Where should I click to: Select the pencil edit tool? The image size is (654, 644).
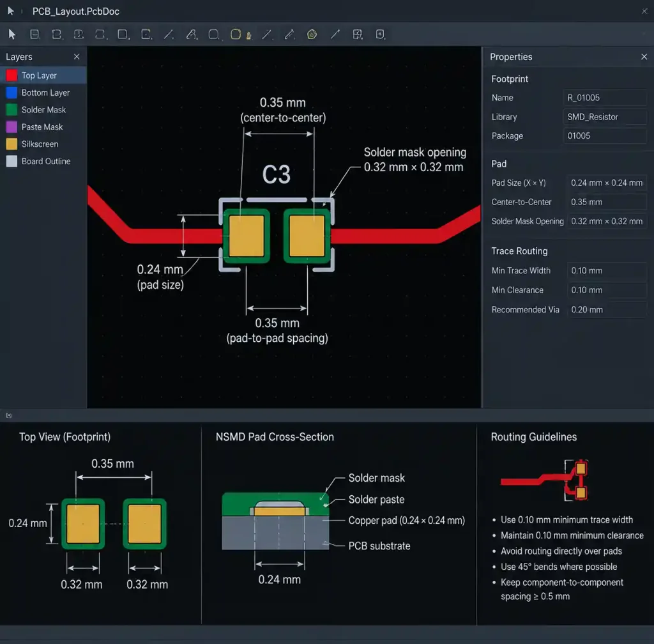click(x=289, y=34)
